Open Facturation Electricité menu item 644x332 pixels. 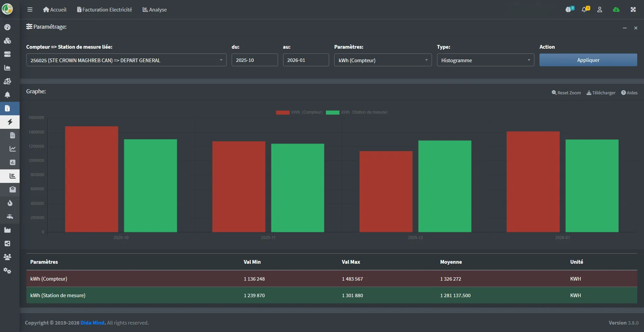(x=105, y=9)
